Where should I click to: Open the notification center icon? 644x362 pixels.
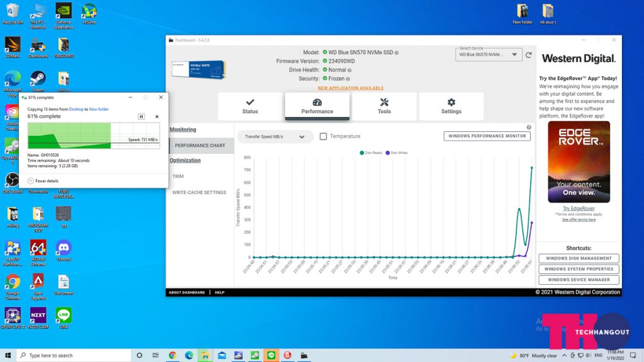click(x=633, y=356)
